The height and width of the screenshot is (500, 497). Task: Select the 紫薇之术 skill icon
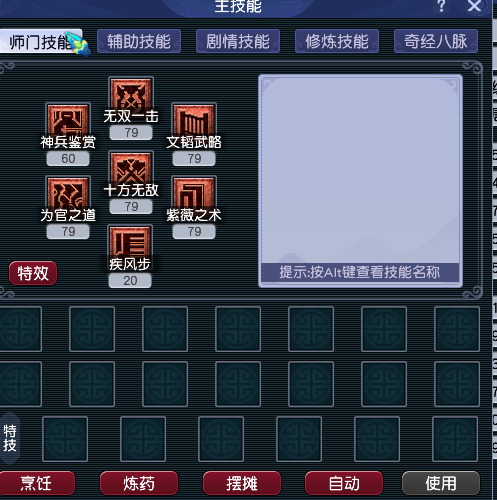(194, 197)
